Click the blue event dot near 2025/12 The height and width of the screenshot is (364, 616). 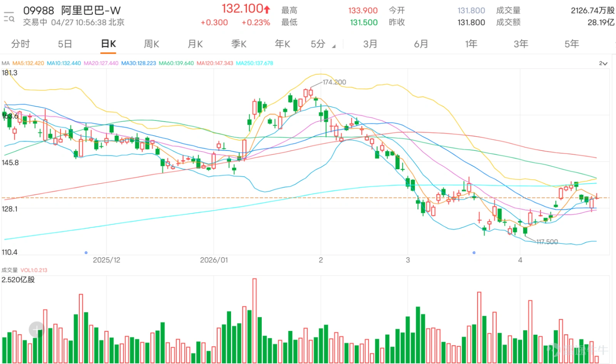[86, 253]
